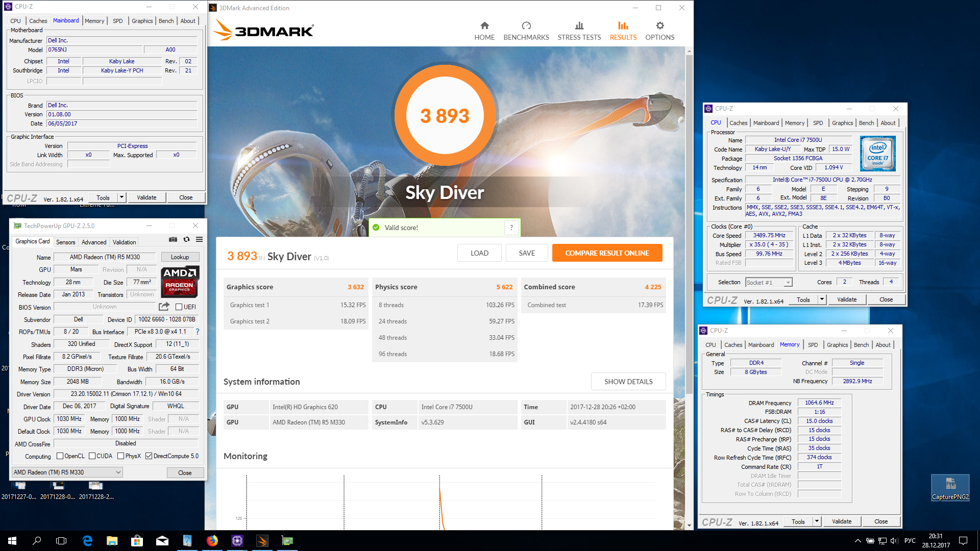Click COMPARE RESULT ONLINE
The image size is (980, 551).
coord(607,253)
